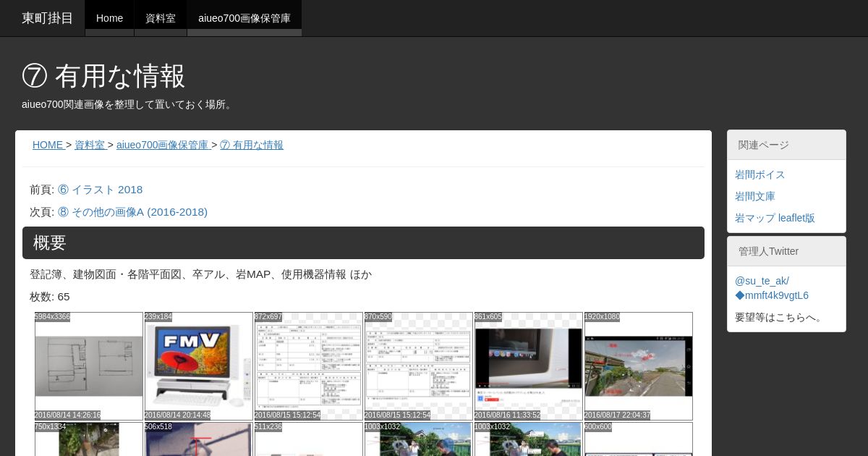Open the 5984x3366 floor plan sketch thumbnail

[89, 366]
